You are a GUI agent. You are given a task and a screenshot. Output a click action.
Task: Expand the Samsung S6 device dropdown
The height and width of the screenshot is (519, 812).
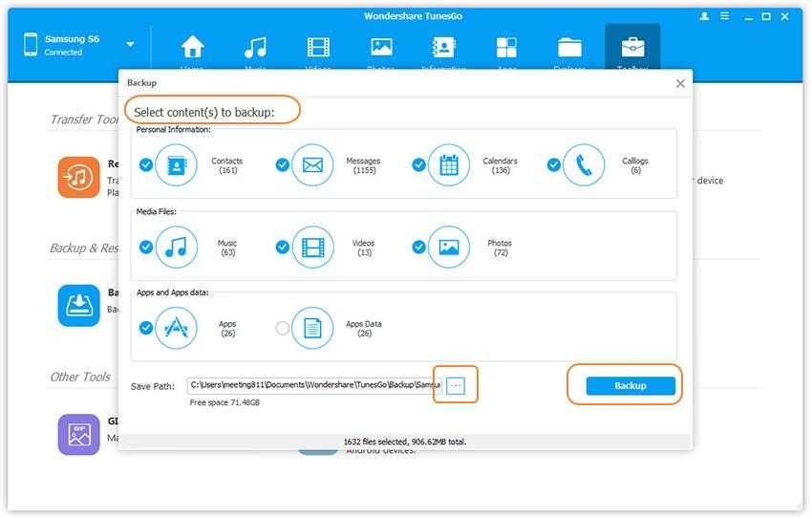pos(130,45)
